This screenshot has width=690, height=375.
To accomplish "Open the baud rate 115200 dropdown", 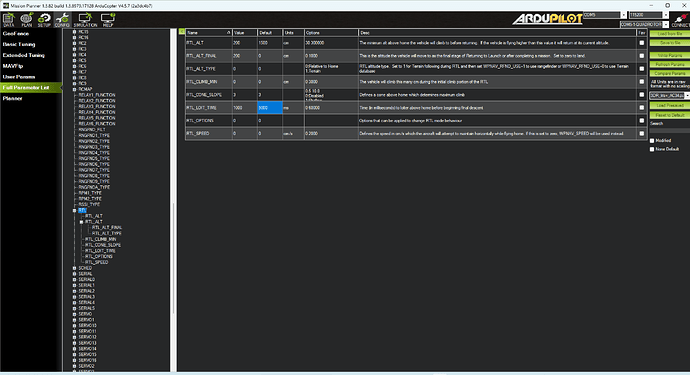I will click(x=648, y=15).
